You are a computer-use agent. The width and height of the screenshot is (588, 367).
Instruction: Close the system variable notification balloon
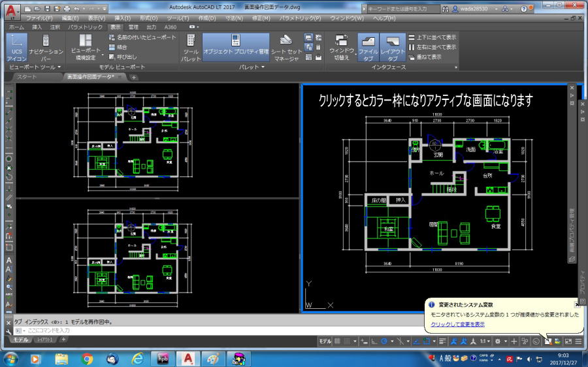click(x=578, y=304)
